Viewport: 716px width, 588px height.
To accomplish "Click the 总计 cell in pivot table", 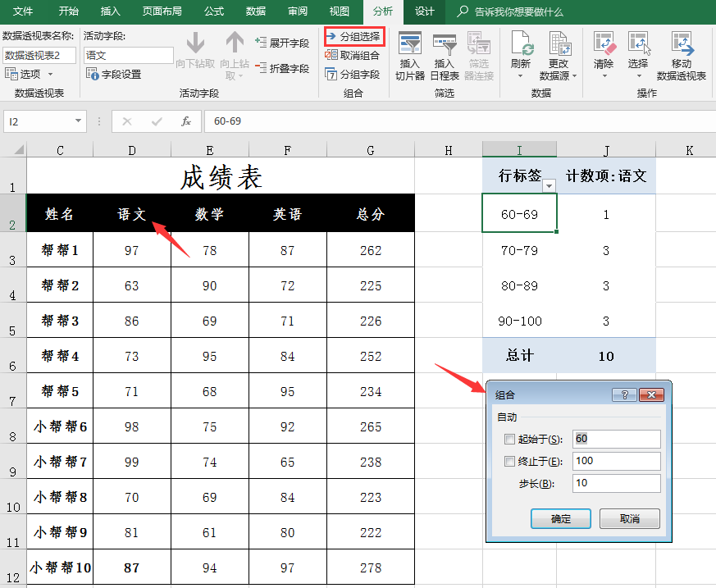I will pos(520,356).
